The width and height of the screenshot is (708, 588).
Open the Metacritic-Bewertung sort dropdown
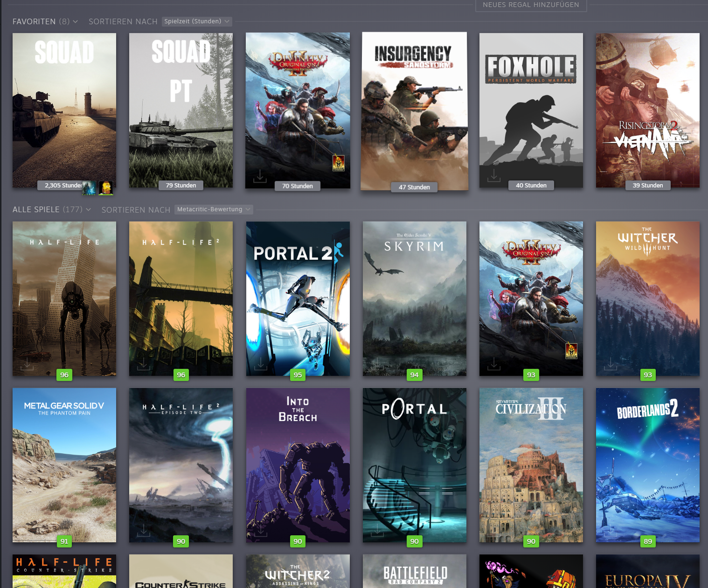[x=214, y=209]
